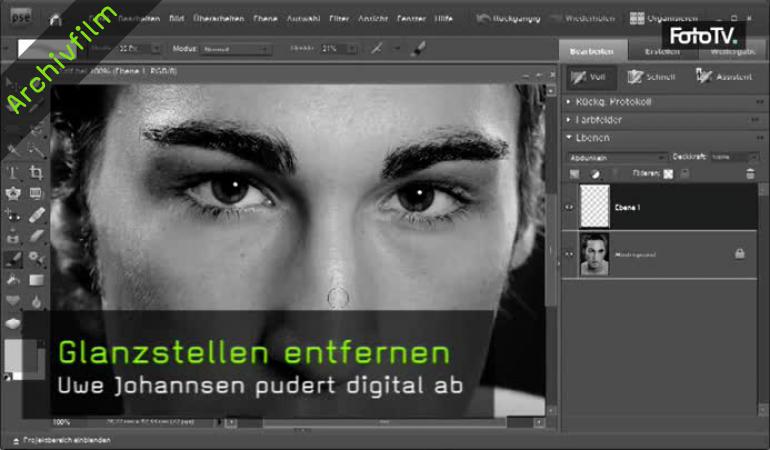Open the Überarbeiten menu
The width and height of the screenshot is (770, 450).
219,19
